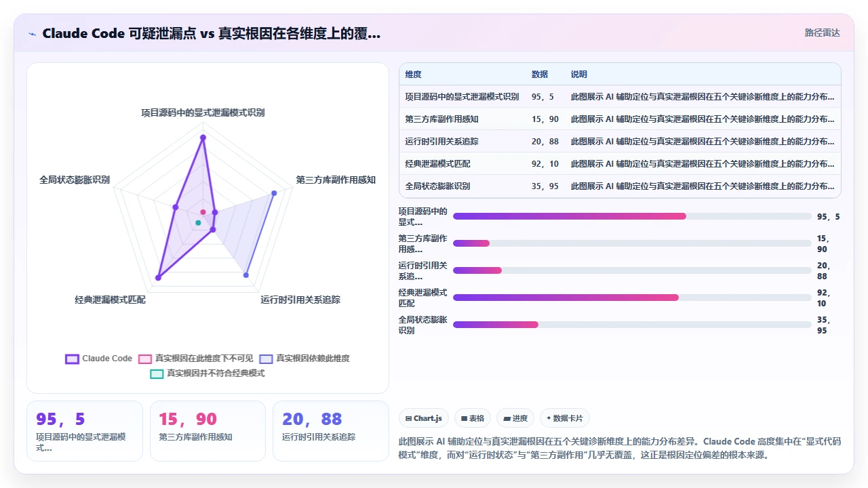The image size is (868, 488).
Task: Click the radar axis label 运行时引用关系追踪
Action: [x=300, y=300]
